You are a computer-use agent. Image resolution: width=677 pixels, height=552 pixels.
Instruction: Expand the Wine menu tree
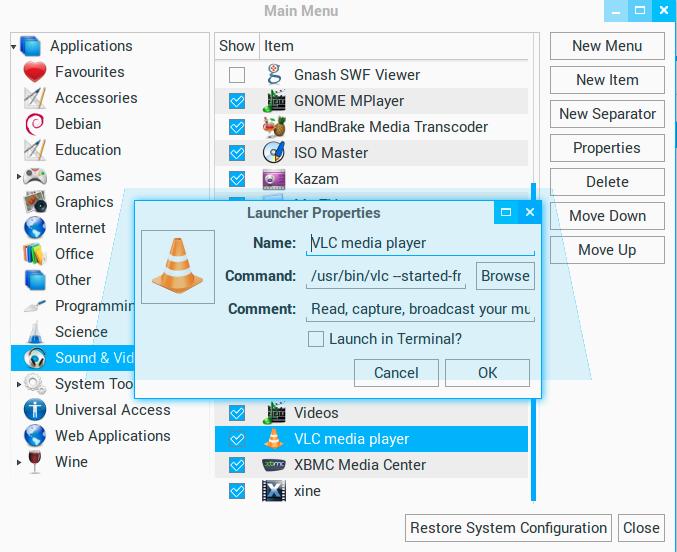click(18, 463)
